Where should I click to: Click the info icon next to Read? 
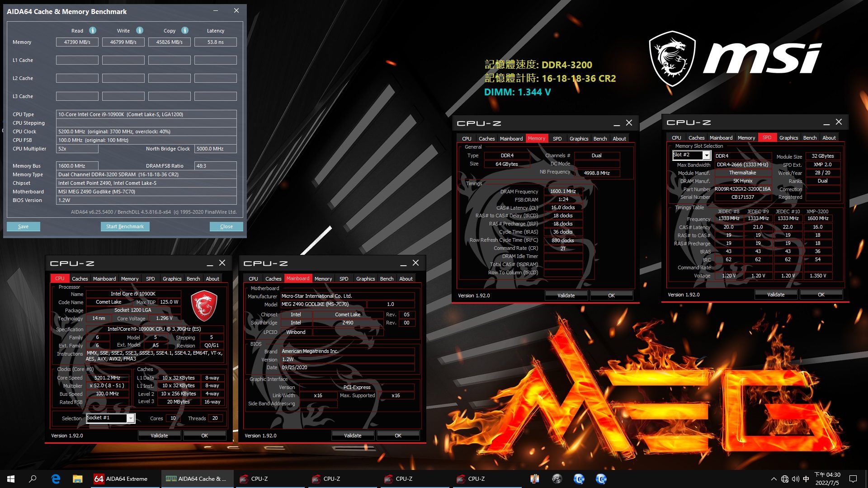click(93, 30)
